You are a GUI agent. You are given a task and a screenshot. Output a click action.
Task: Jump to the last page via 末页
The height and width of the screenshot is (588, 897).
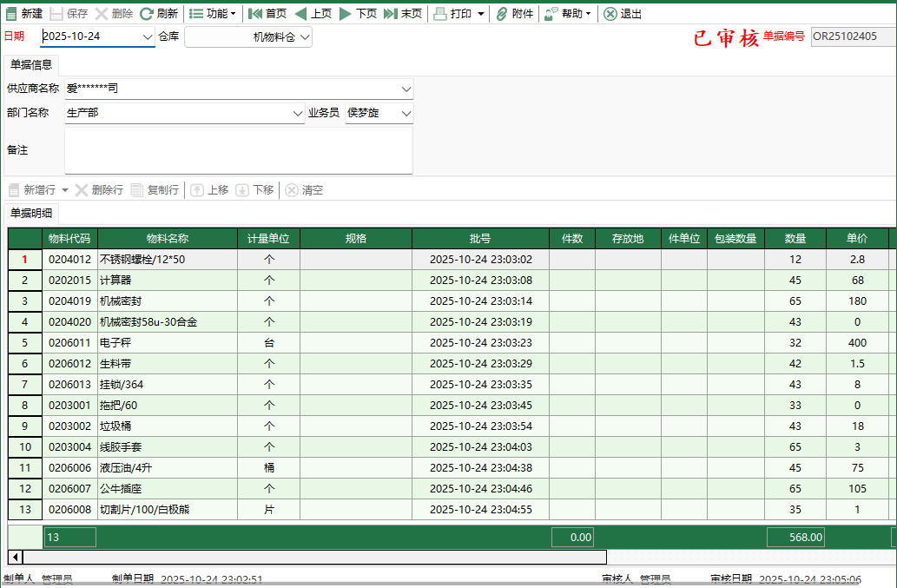click(x=406, y=13)
